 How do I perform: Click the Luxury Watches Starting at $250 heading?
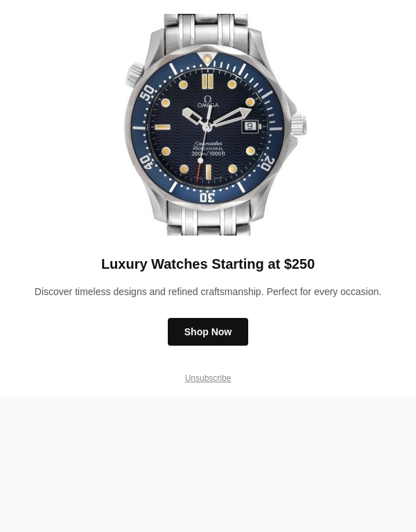click(208, 264)
